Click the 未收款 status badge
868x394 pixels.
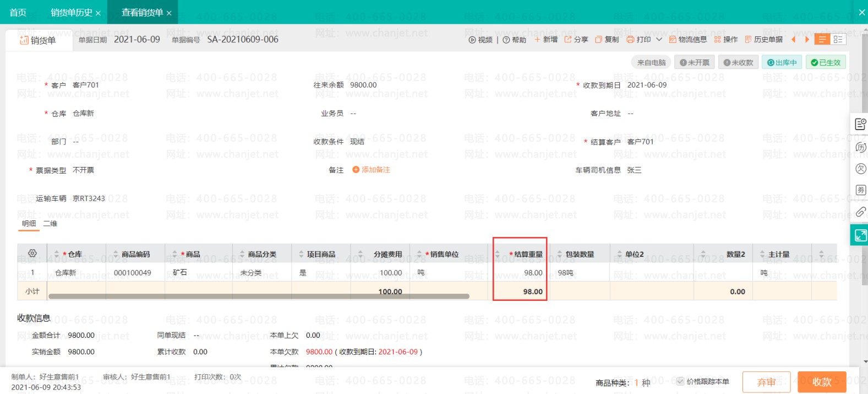click(738, 62)
